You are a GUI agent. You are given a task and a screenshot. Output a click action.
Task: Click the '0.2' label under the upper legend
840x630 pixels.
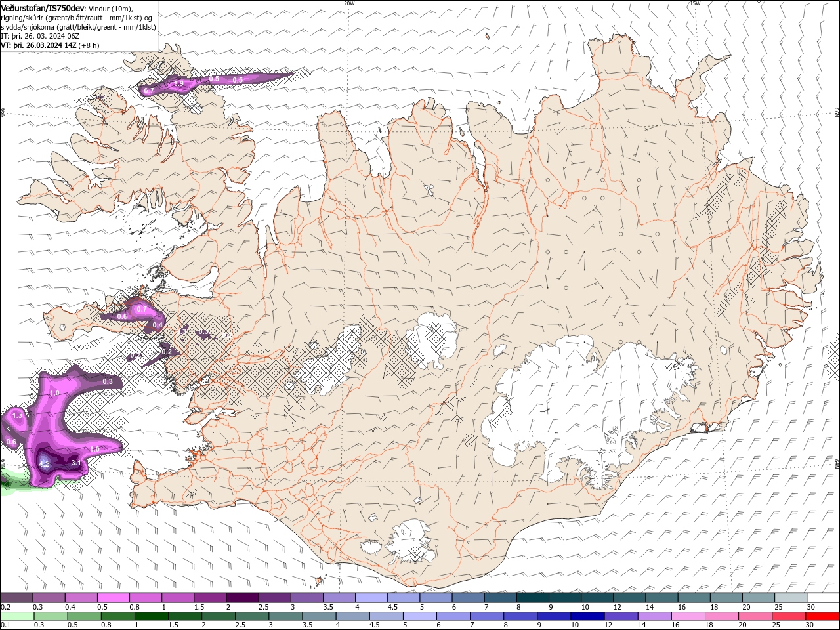[x=5, y=607]
